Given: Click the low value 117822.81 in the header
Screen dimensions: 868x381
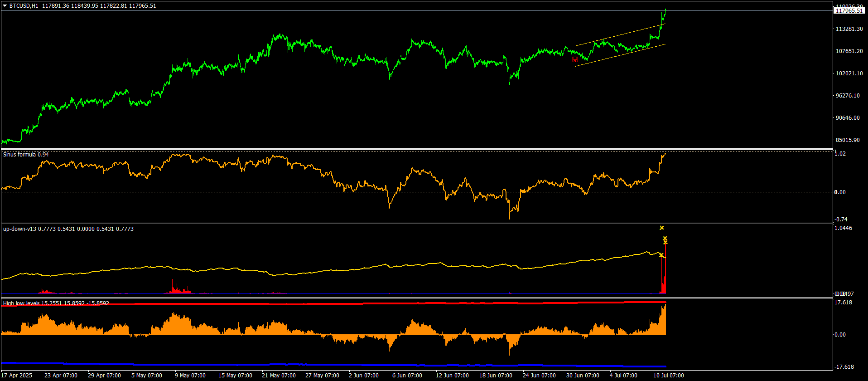Looking at the screenshot, I should [x=114, y=6].
